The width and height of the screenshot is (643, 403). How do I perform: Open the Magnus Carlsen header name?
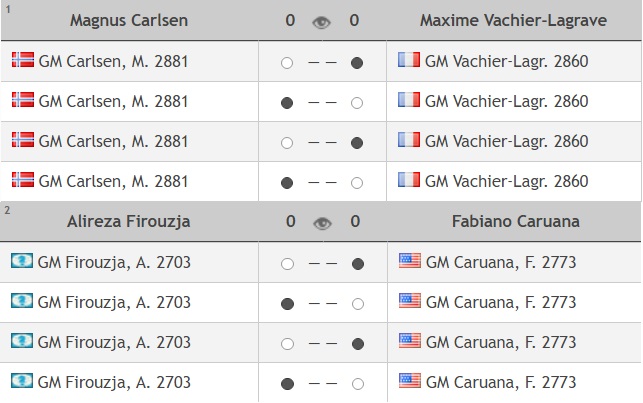[x=127, y=21]
